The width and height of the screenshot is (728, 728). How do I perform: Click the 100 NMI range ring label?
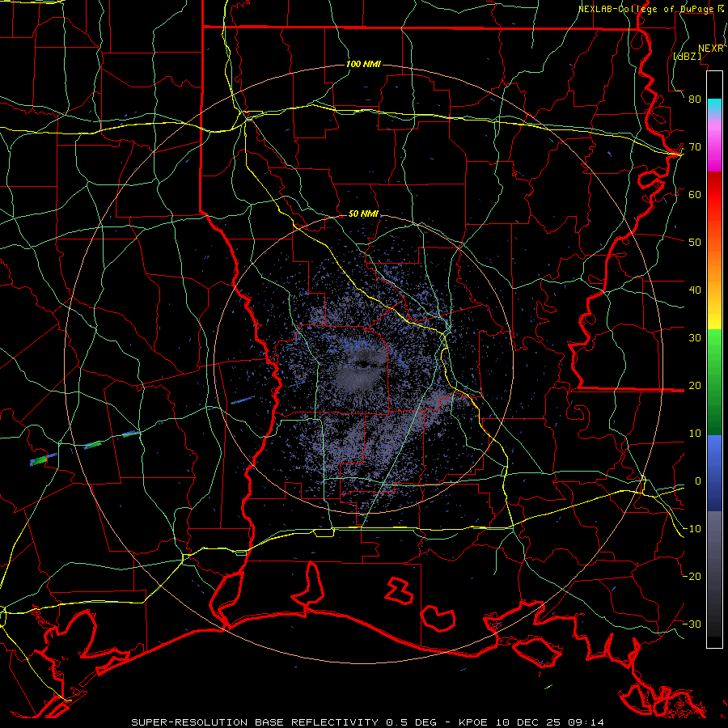(363, 64)
